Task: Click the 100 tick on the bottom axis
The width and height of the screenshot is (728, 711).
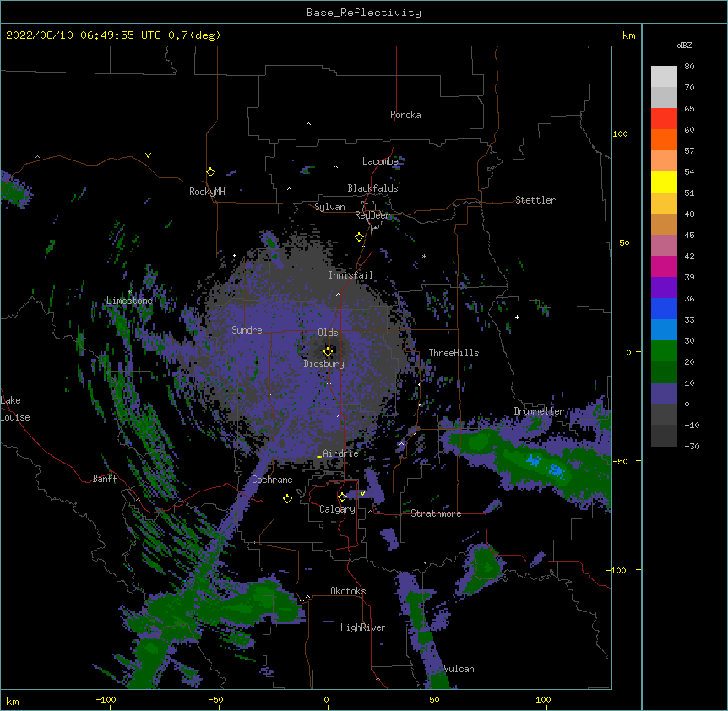Action: (x=543, y=700)
